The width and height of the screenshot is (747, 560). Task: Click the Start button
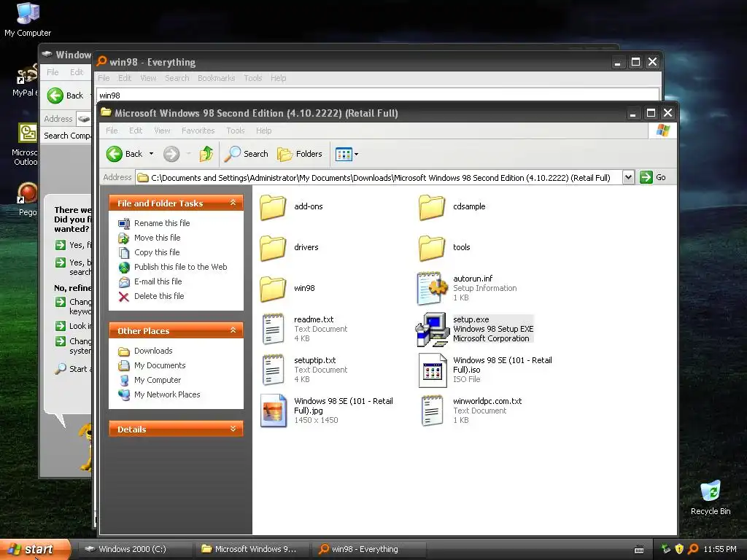tap(35, 549)
